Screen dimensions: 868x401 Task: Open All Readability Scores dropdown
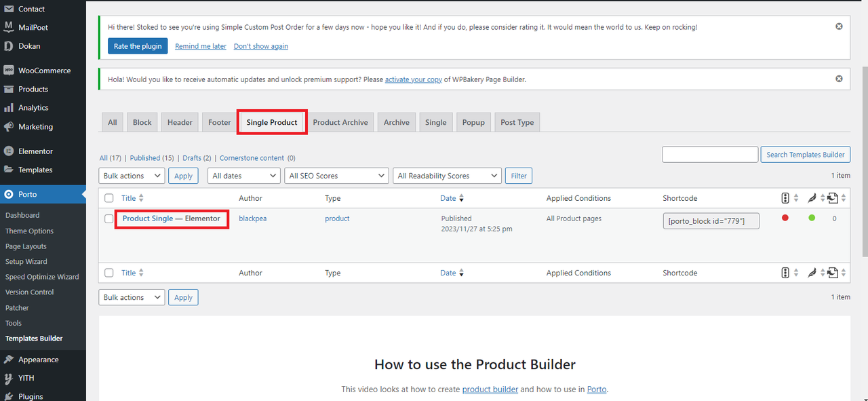tap(448, 176)
